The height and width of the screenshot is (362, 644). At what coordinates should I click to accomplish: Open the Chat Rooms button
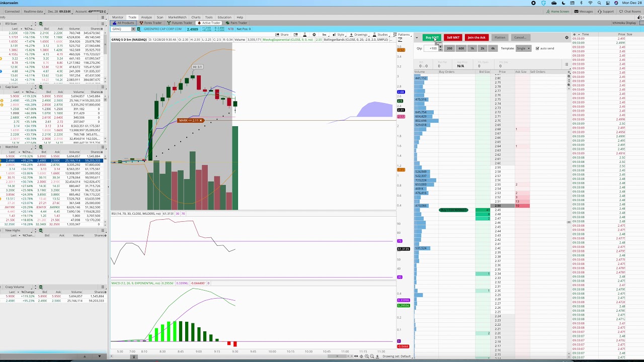630,11
